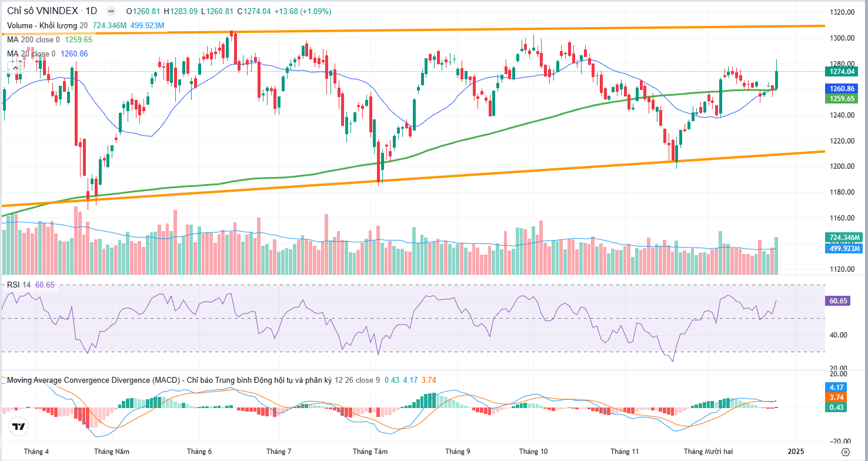Click the 2025 time axis label
The image size is (868, 461).
click(795, 452)
